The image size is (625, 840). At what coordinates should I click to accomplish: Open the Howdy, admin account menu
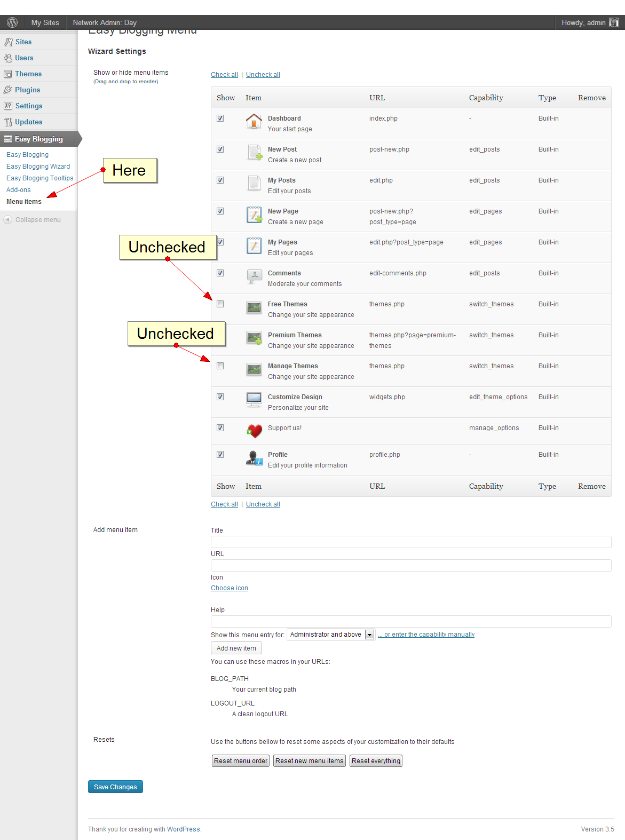589,22
